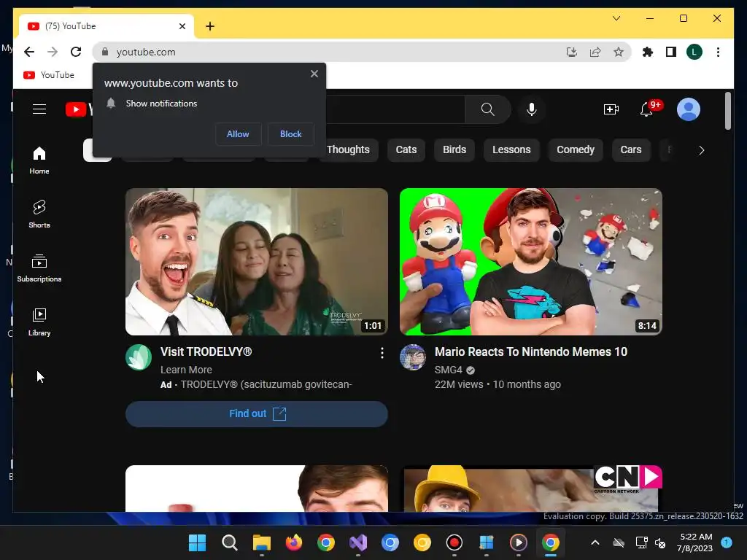Open Subscriptions in the sidebar

(39, 268)
